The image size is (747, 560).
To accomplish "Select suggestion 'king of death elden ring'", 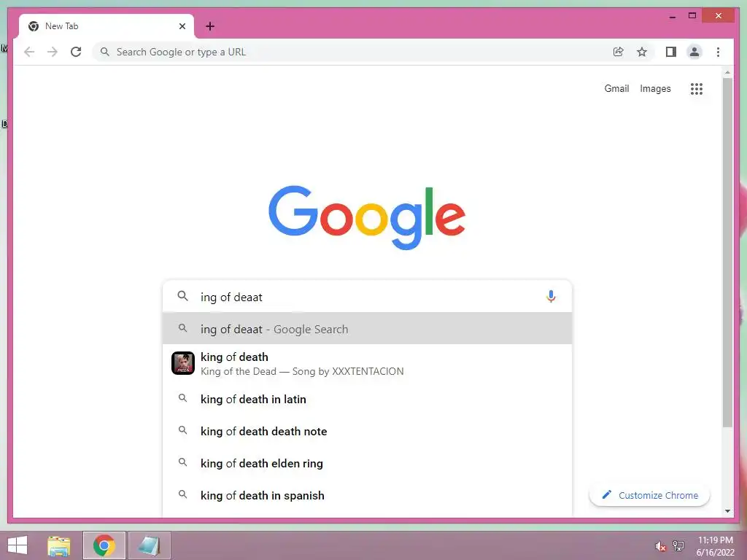I will click(x=367, y=463).
